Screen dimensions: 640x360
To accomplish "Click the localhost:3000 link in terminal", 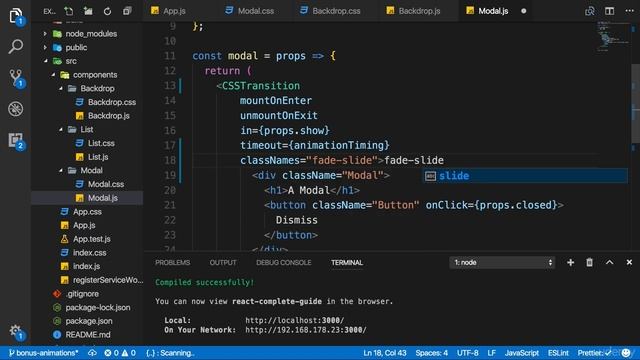I will (x=294, y=320).
